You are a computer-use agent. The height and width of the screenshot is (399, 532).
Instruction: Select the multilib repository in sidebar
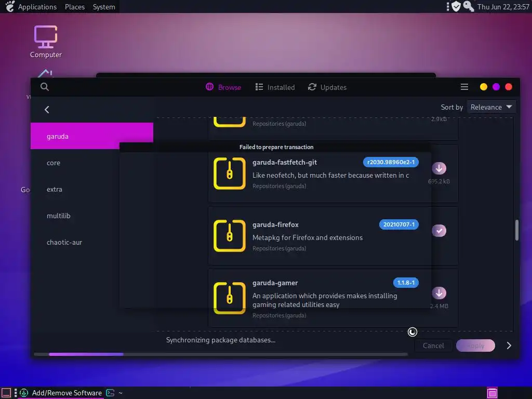point(92,216)
